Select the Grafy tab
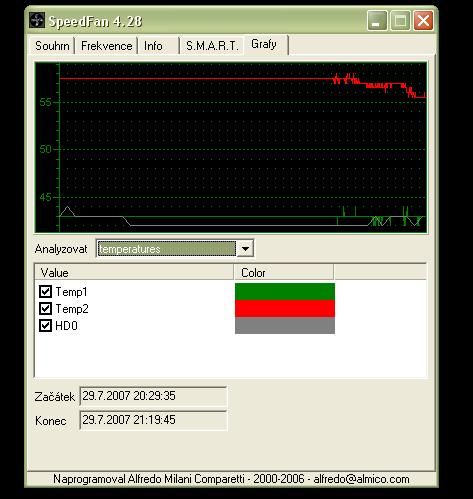 coord(265,44)
